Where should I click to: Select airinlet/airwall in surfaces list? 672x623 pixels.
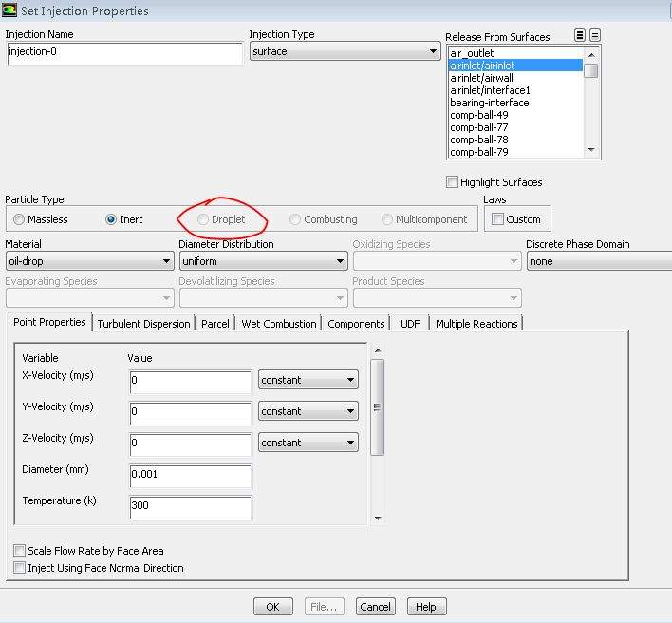515,78
